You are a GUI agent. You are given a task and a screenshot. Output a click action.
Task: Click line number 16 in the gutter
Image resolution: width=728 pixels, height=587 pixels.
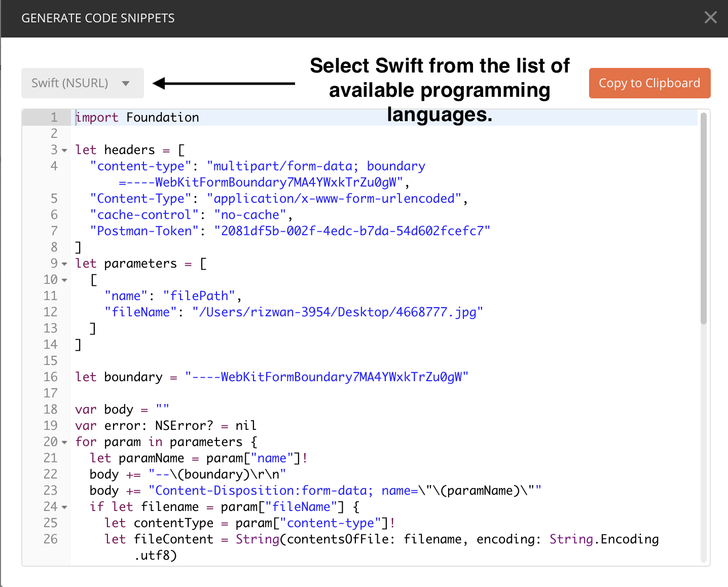(x=51, y=377)
